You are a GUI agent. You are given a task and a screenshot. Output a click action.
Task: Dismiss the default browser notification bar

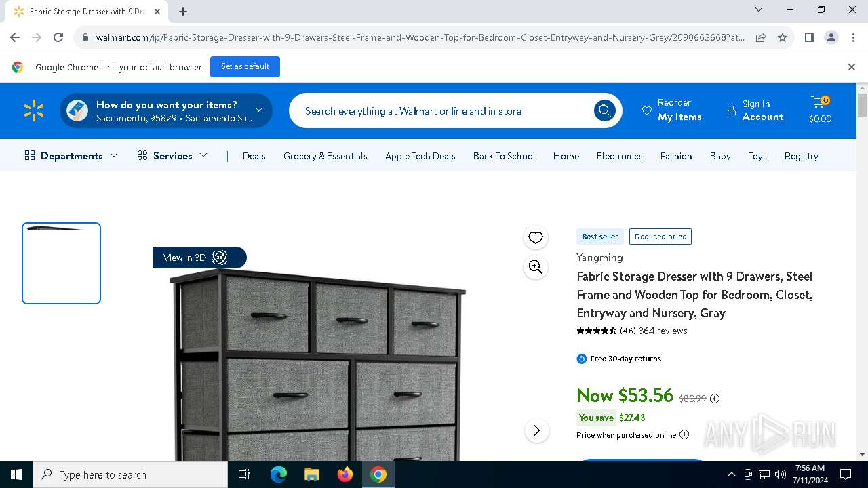(852, 66)
